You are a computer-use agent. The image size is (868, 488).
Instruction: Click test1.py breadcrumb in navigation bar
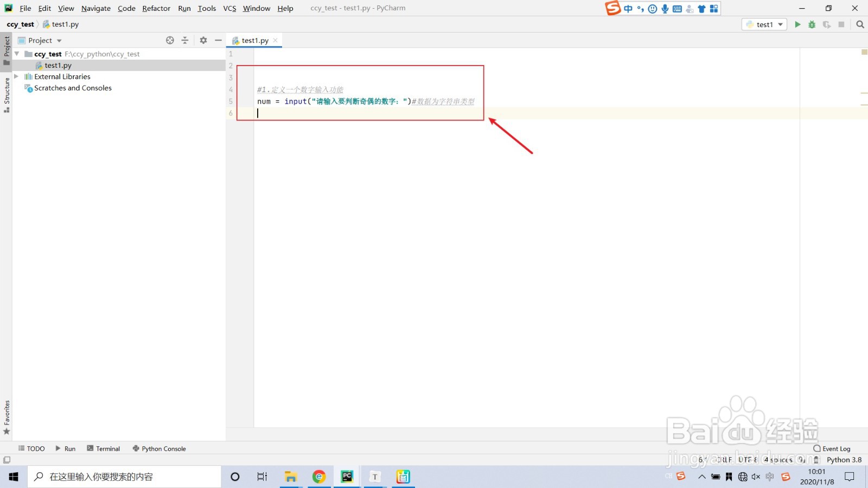(61, 24)
